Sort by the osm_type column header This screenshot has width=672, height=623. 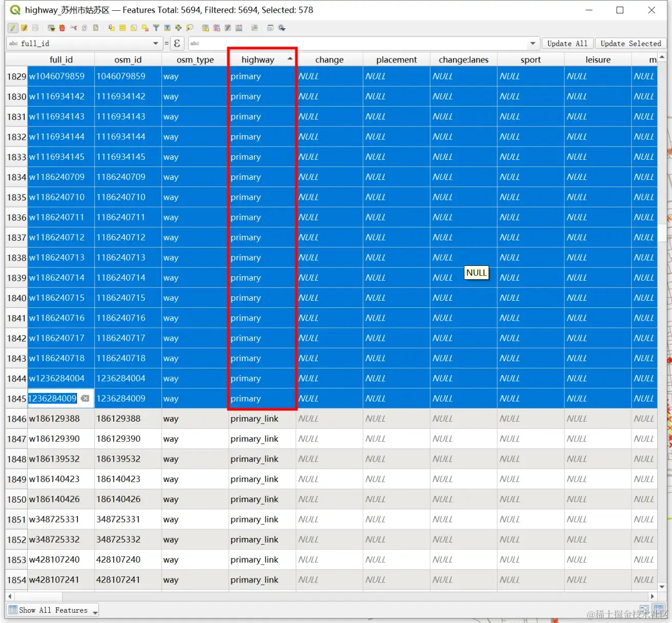(x=195, y=59)
